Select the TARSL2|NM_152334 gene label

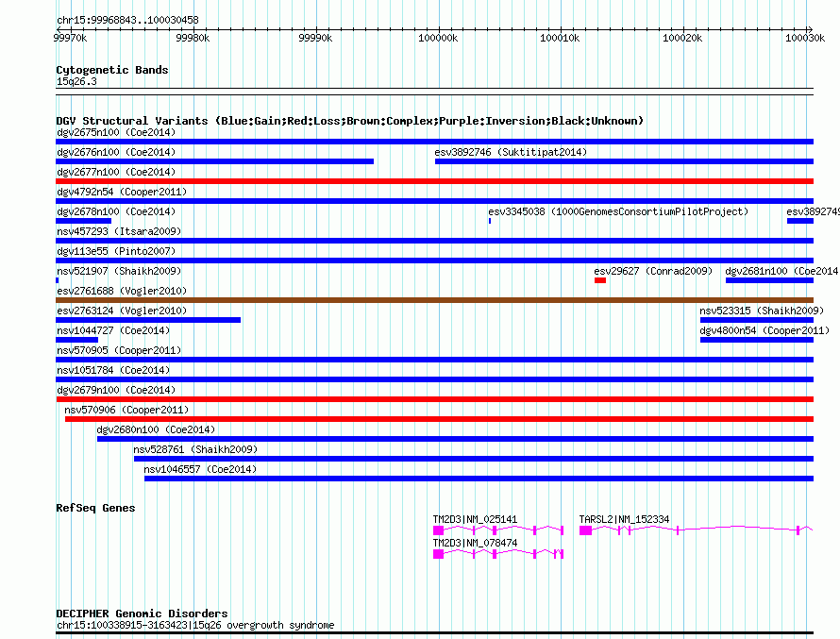point(624,519)
